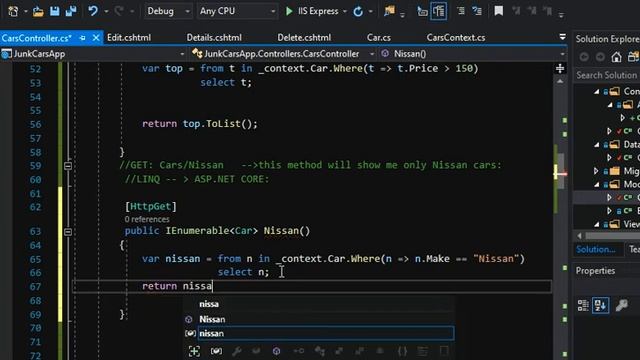This screenshot has width=640, height=360.
Task: Click the split editor icon above scrollbar
Action: [x=560, y=69]
